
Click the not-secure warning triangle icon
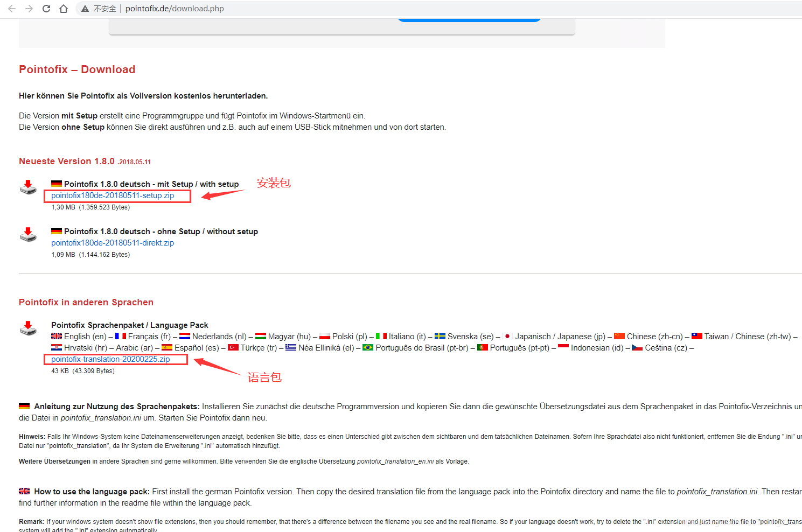click(85, 9)
